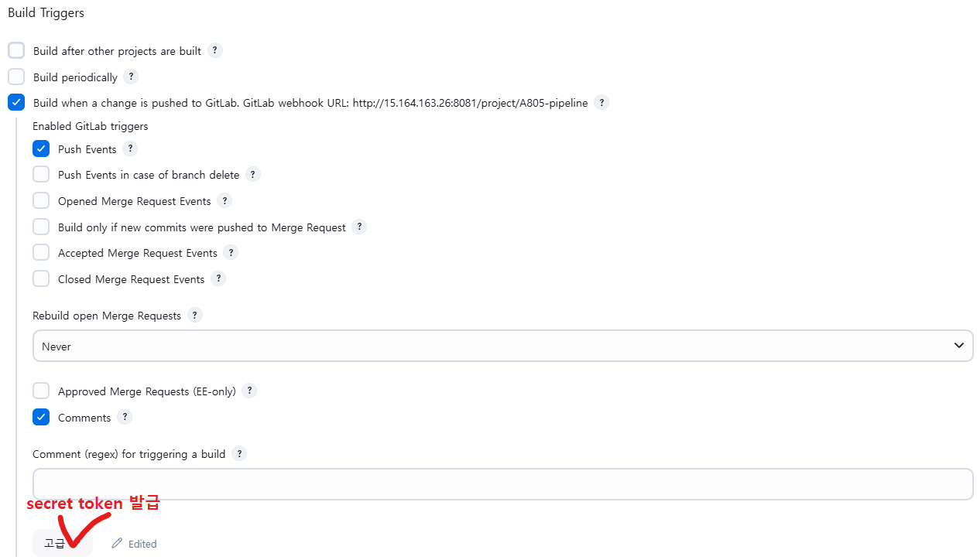Expand the Never selection chevron
Screen dimensions: 977x560
[958, 345]
